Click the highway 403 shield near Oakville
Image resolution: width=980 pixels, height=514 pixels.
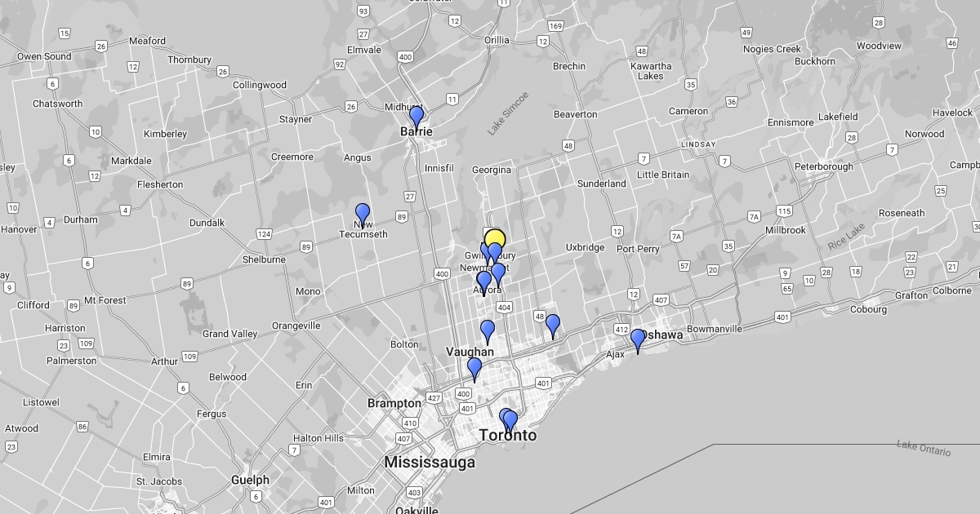[414, 493]
